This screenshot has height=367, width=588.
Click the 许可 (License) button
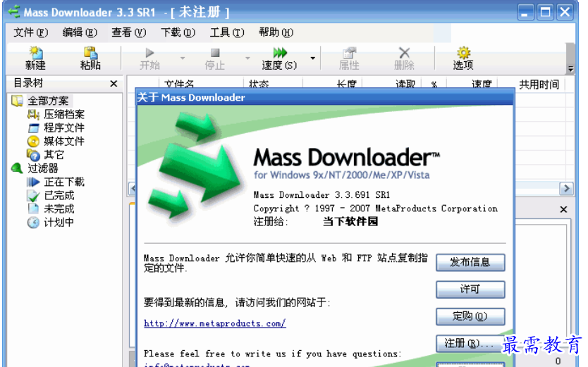pos(470,290)
